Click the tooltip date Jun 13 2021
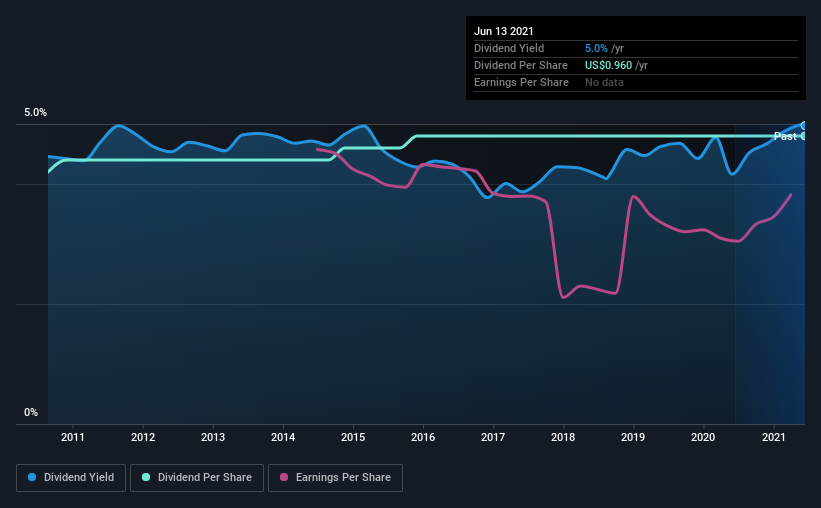Image resolution: width=821 pixels, height=508 pixels. click(505, 31)
